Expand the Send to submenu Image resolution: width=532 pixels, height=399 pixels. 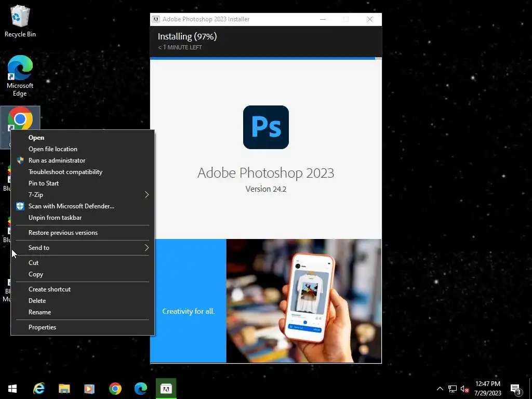point(83,248)
